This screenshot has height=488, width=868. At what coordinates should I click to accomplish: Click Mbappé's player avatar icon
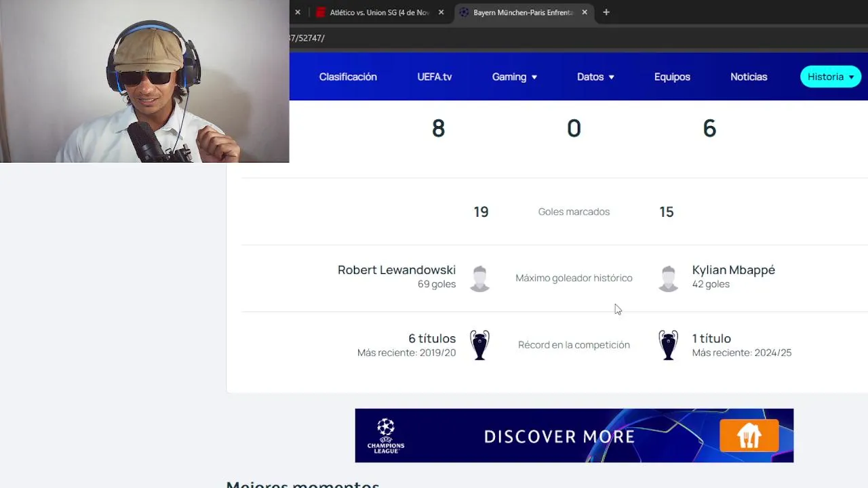(668, 278)
